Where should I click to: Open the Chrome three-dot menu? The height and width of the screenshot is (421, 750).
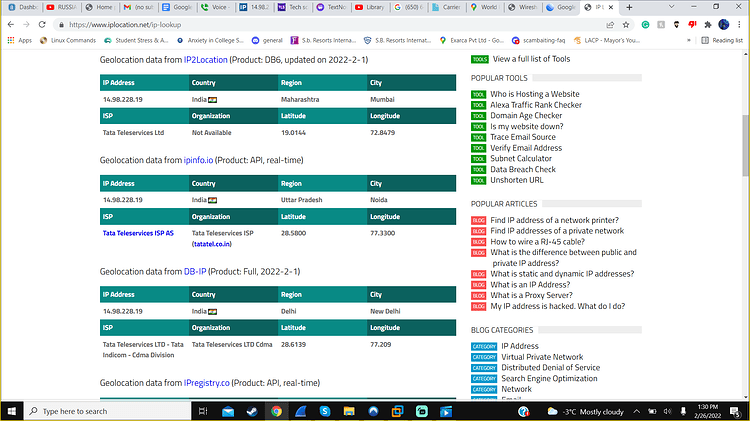(x=739, y=24)
